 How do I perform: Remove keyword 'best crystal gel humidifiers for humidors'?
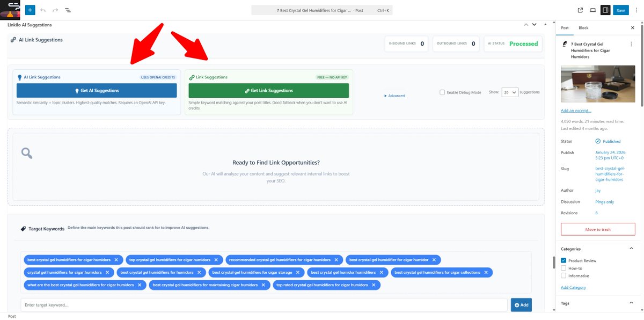tap(199, 272)
